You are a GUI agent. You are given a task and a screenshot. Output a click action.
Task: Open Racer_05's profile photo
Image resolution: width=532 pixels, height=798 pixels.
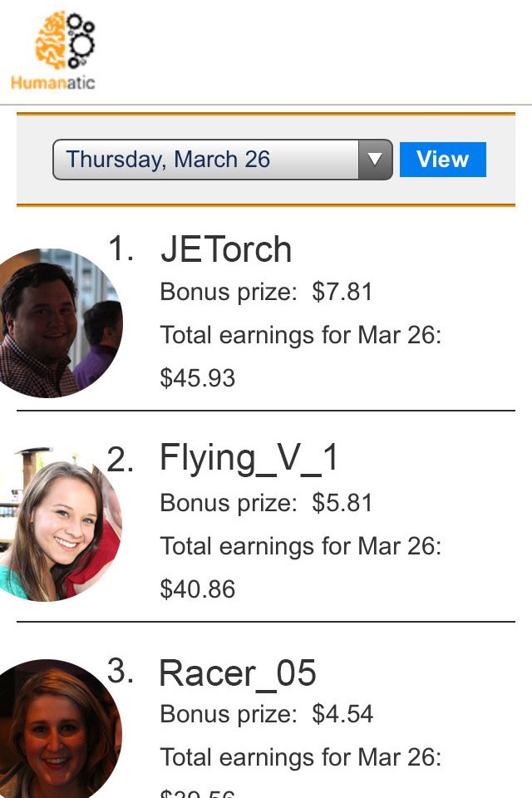(60, 729)
